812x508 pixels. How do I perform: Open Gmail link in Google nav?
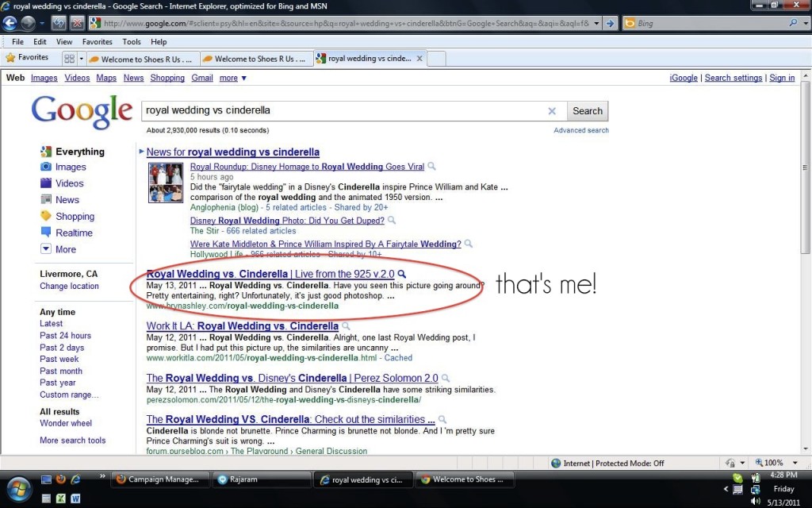pyautogui.click(x=202, y=78)
